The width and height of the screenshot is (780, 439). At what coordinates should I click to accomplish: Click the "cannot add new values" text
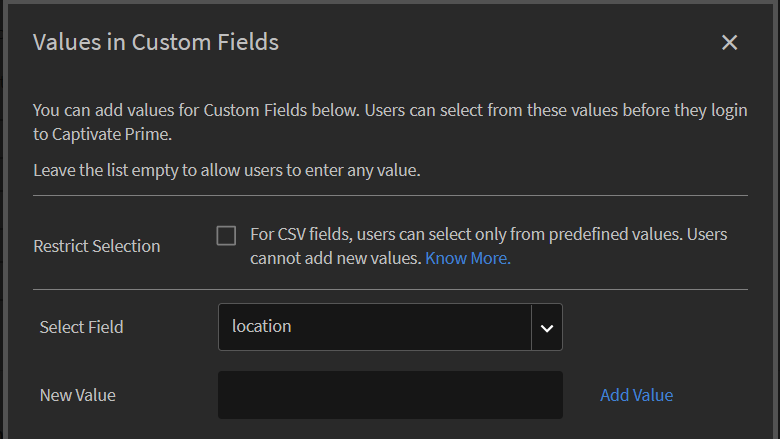tap(336, 258)
